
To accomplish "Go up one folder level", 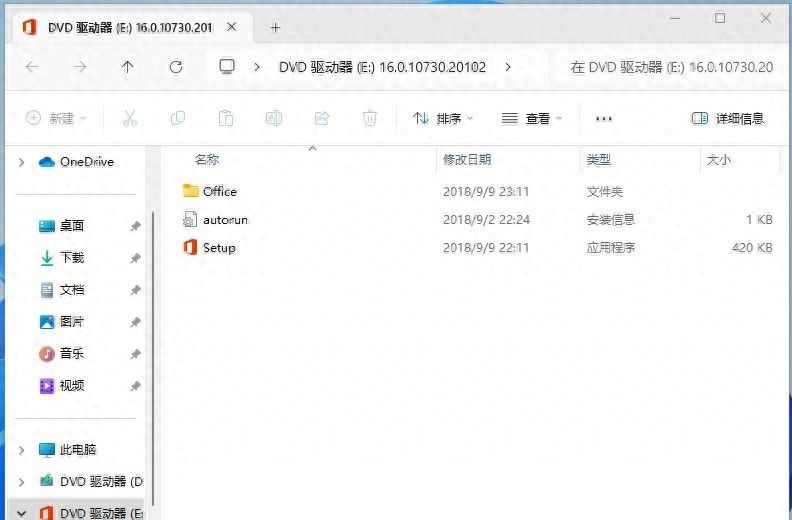I will click(x=127, y=67).
